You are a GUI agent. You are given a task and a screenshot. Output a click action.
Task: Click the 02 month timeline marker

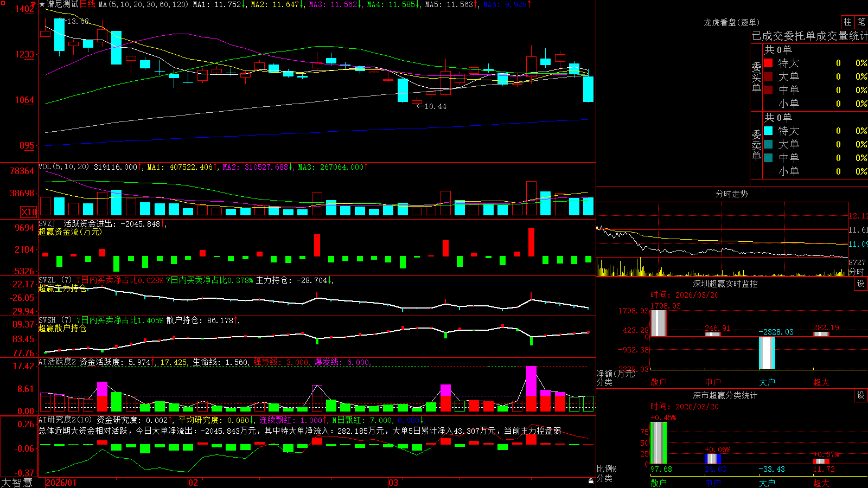[x=193, y=483]
